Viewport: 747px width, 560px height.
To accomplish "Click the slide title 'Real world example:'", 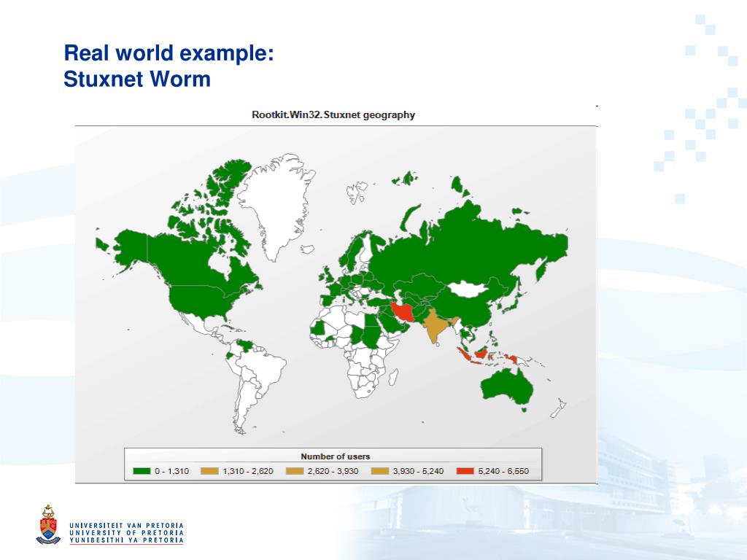I will tap(169, 52).
